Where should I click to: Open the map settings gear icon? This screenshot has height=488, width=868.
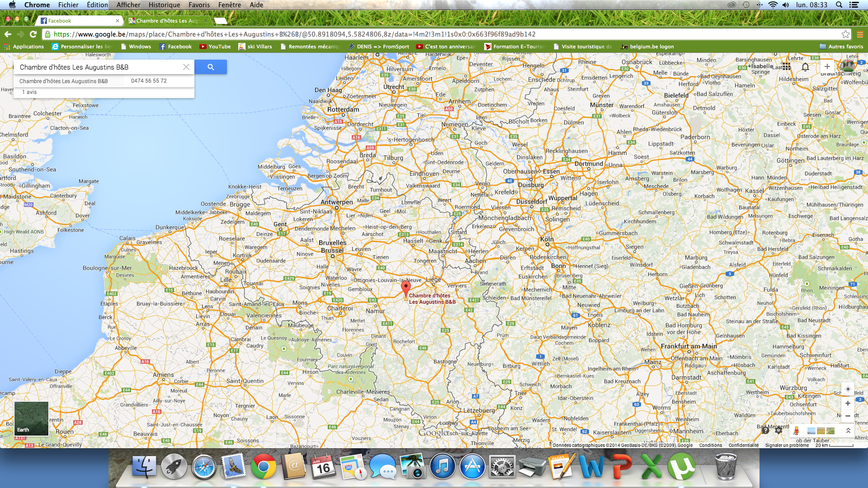click(x=778, y=431)
